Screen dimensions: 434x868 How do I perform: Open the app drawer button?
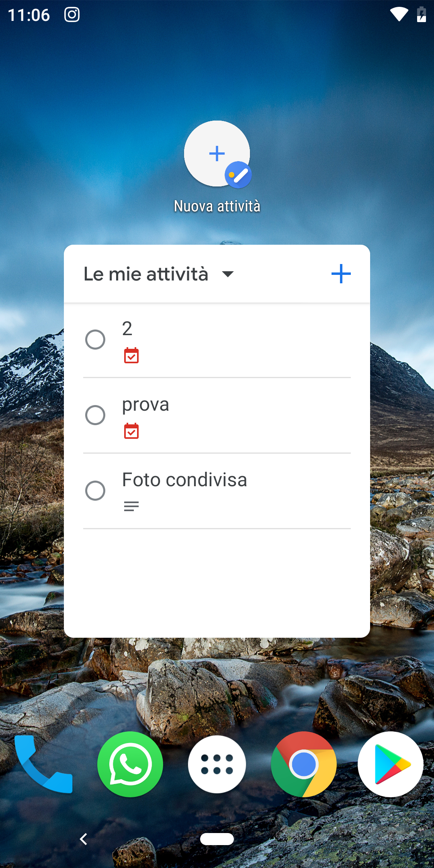click(x=217, y=764)
